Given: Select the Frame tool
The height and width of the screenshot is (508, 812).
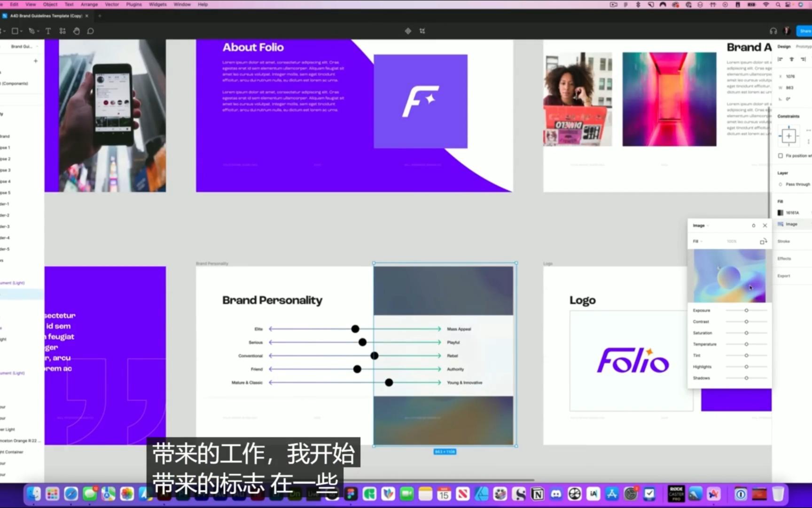Looking at the screenshot, I should pos(15,31).
